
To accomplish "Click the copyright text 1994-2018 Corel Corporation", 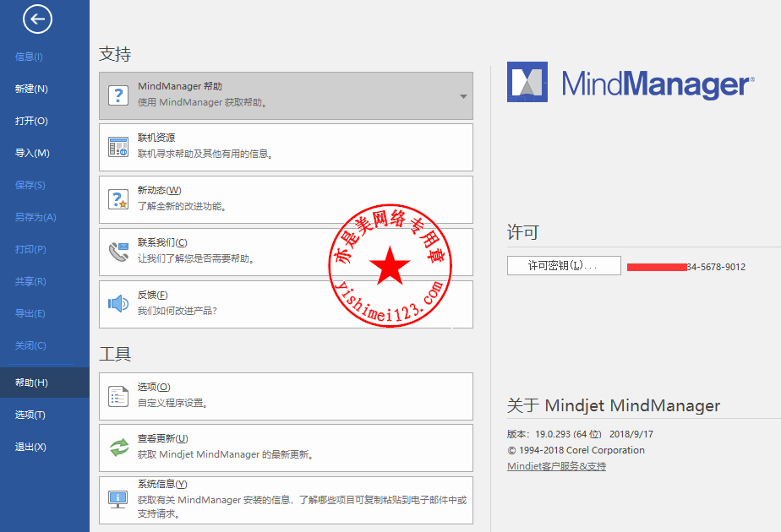I will (576, 450).
